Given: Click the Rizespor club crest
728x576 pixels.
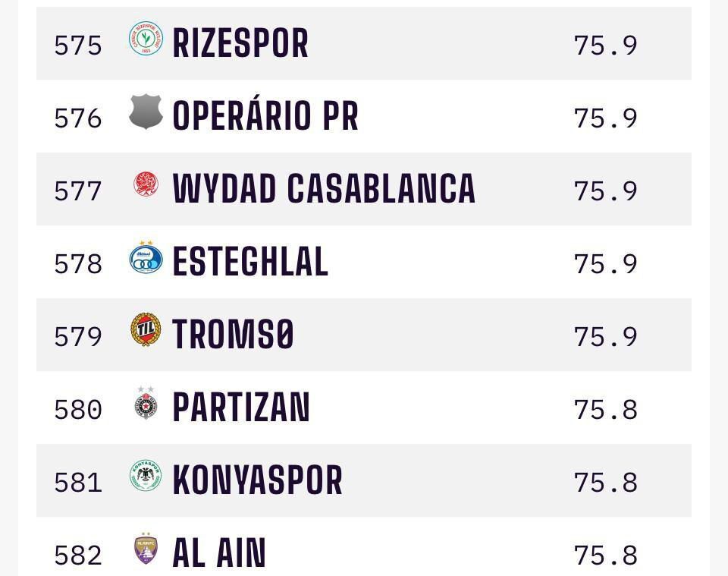Looking at the screenshot, I should point(146,39).
